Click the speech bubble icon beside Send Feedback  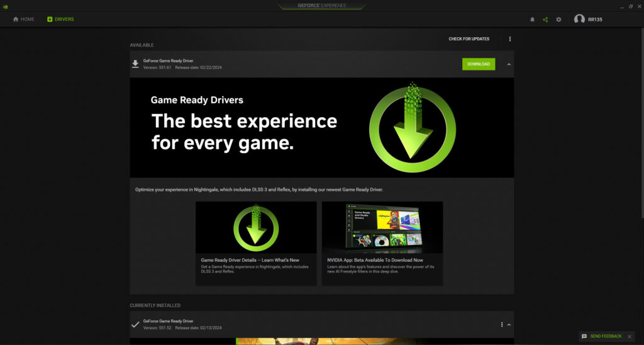(584, 336)
